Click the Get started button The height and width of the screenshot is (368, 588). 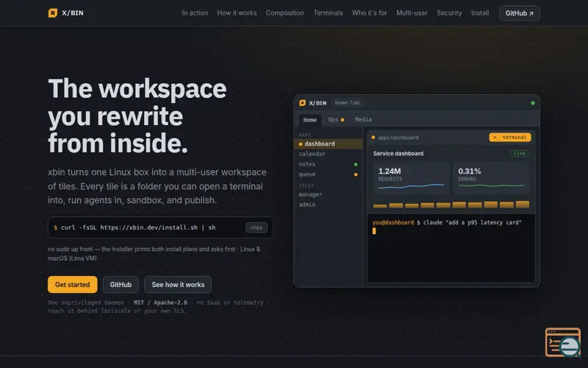point(72,285)
